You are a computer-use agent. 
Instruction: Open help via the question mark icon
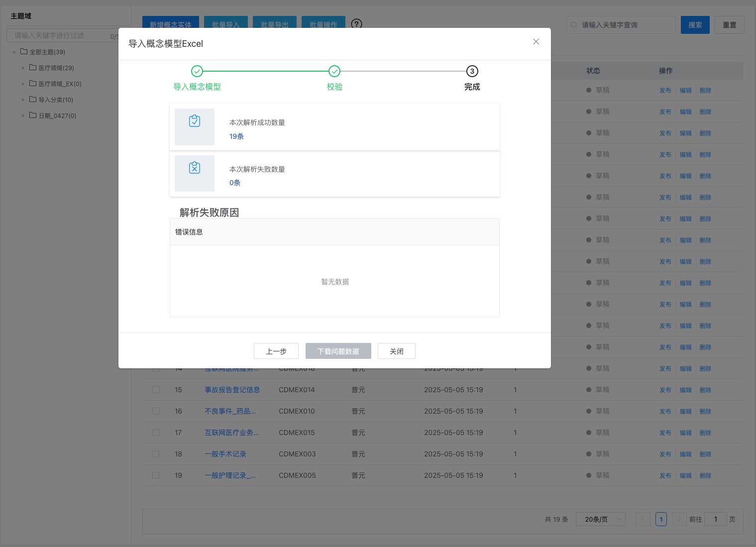(x=356, y=24)
